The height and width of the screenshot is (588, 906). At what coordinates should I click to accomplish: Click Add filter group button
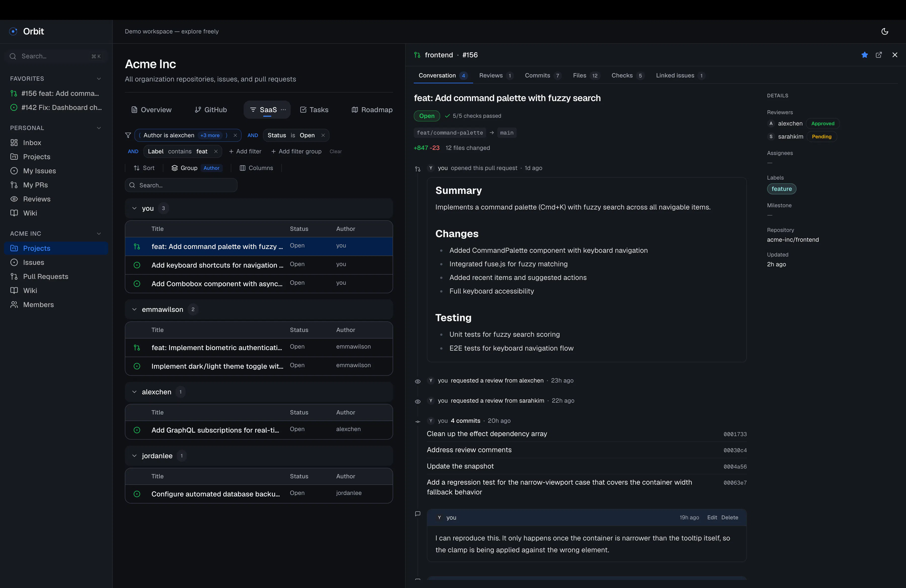coord(296,151)
